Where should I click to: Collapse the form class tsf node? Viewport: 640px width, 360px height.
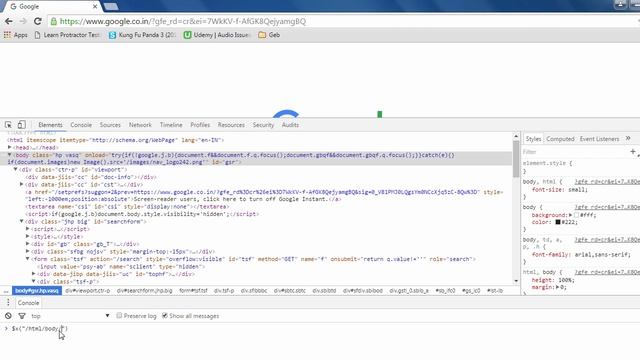28,259
